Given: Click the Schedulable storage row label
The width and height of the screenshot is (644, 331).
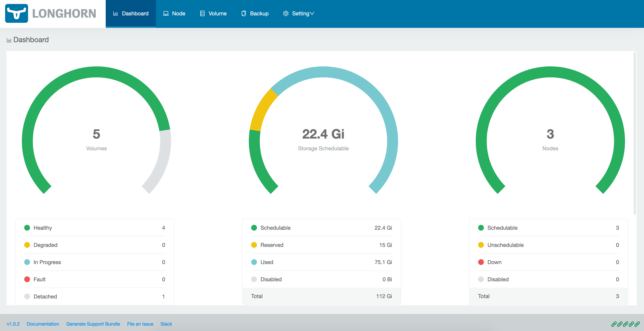Looking at the screenshot, I should point(275,228).
